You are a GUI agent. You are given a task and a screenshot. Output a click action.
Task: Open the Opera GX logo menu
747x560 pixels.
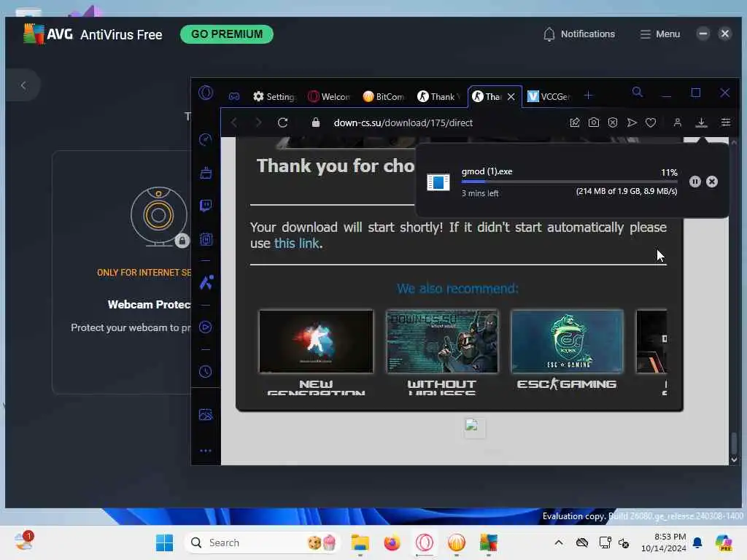(x=206, y=93)
